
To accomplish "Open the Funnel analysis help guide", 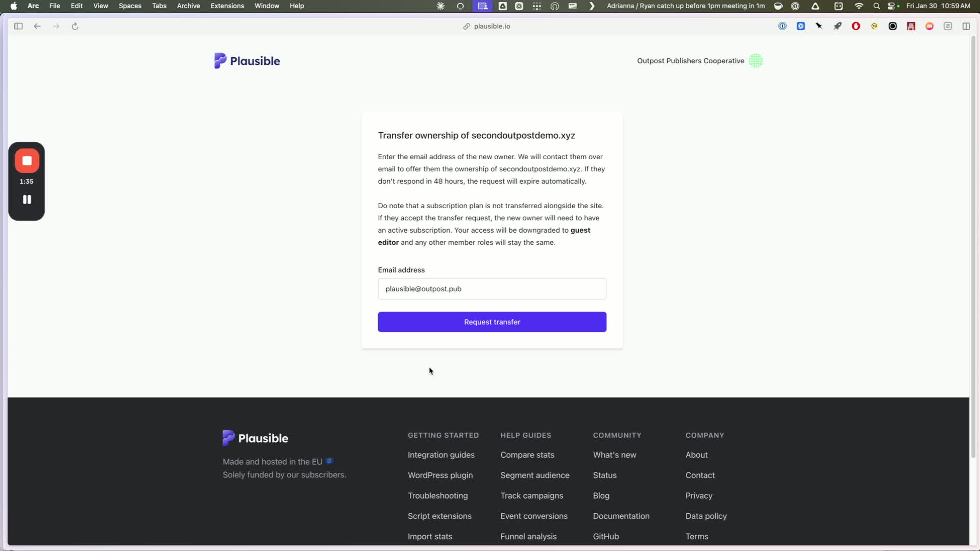I will click(528, 536).
